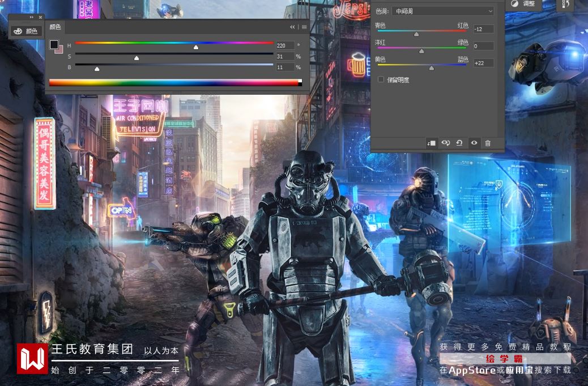The height and width of the screenshot is (386, 588).
Task: Click the B value field showing 11
Action: pos(285,67)
